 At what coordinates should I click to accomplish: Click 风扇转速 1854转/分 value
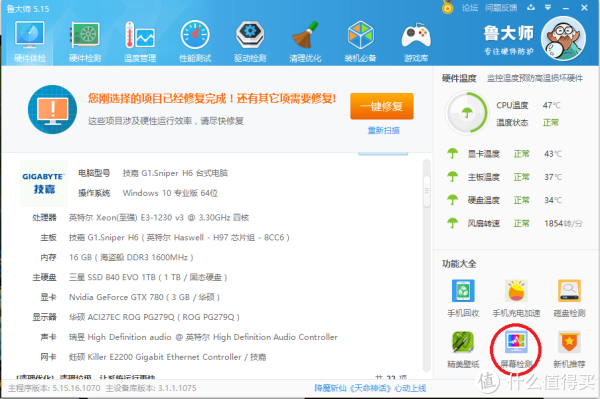tap(563, 223)
